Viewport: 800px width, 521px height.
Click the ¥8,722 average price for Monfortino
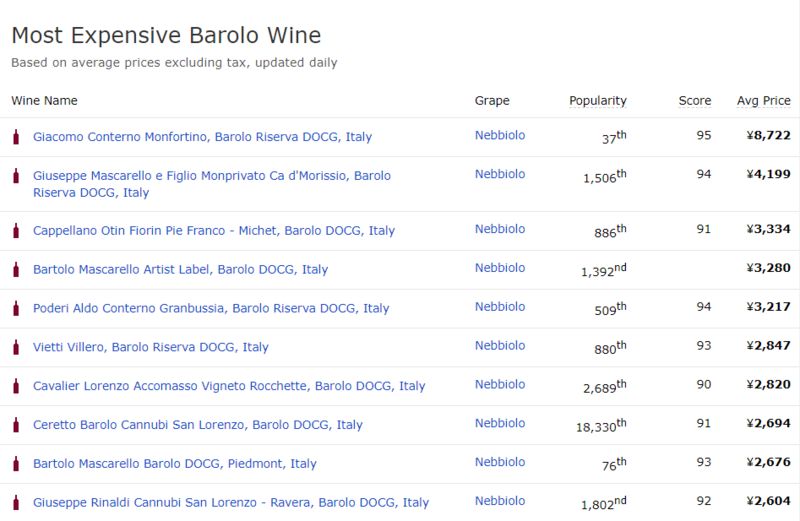[768, 135]
